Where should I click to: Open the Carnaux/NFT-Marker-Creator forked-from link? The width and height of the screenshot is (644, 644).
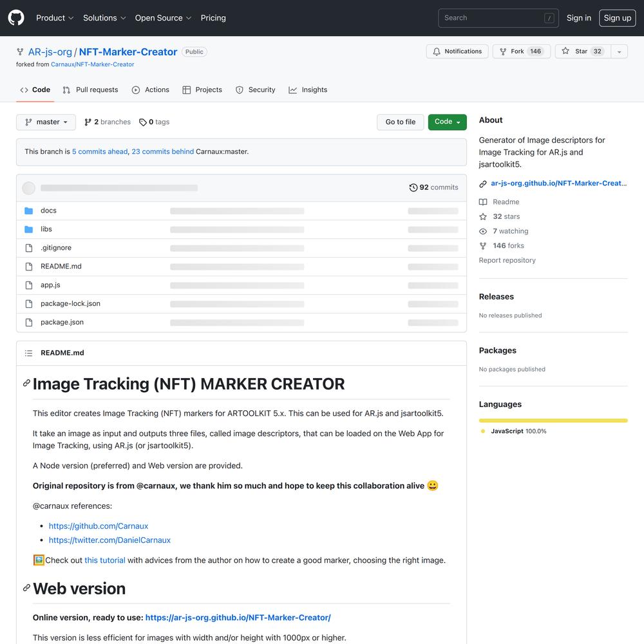point(92,64)
